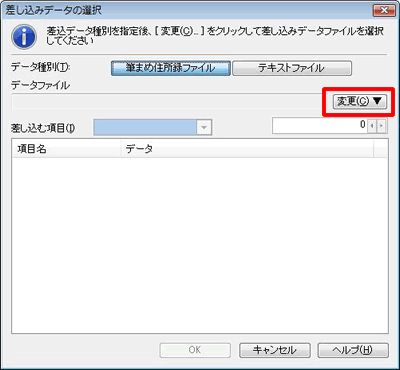Select テキストファイル data type
The image size is (400, 370).
[292, 68]
